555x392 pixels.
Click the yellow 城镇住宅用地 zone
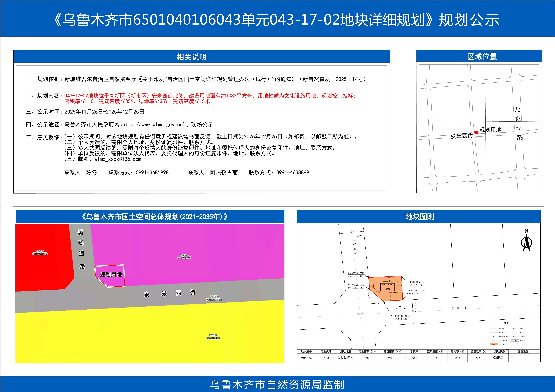[x=150, y=333]
